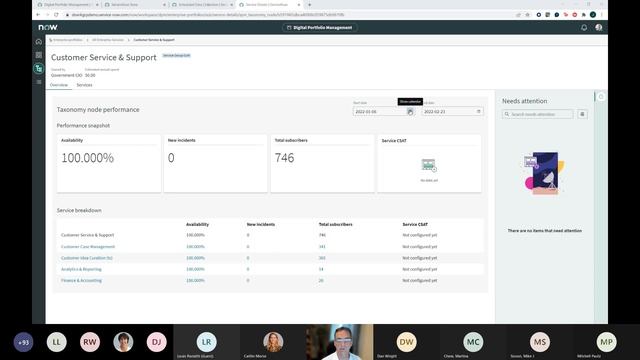Select the MC participant tile

[x=473, y=342]
